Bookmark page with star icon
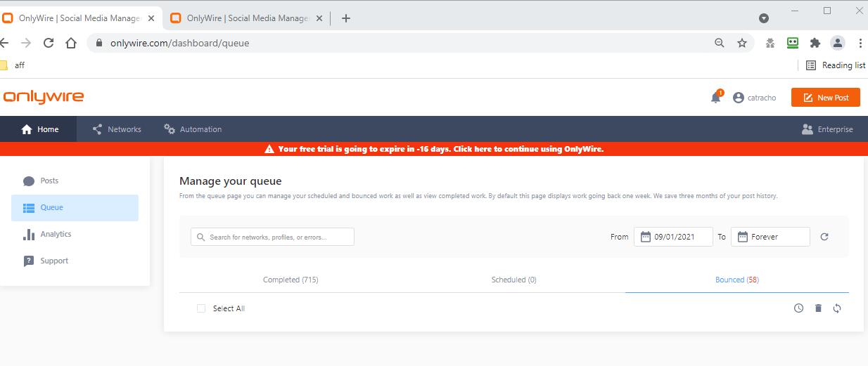Viewport: 868px width, 366px height. tap(741, 43)
